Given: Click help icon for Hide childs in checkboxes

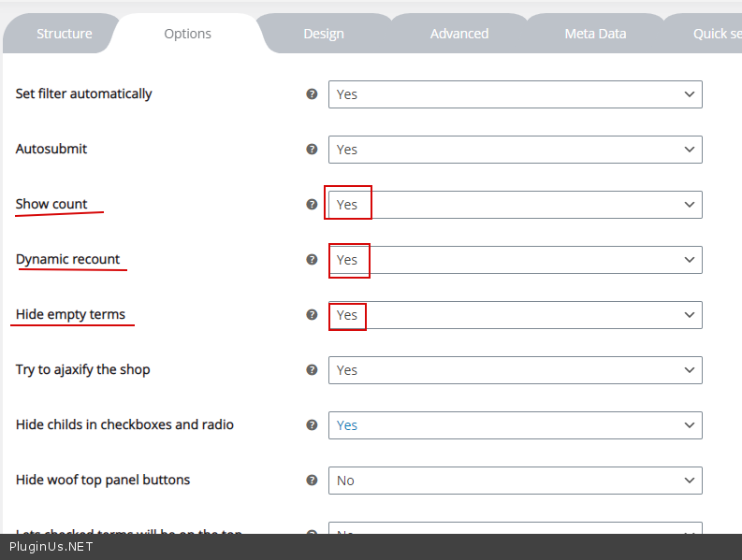Looking at the screenshot, I should click(313, 425).
